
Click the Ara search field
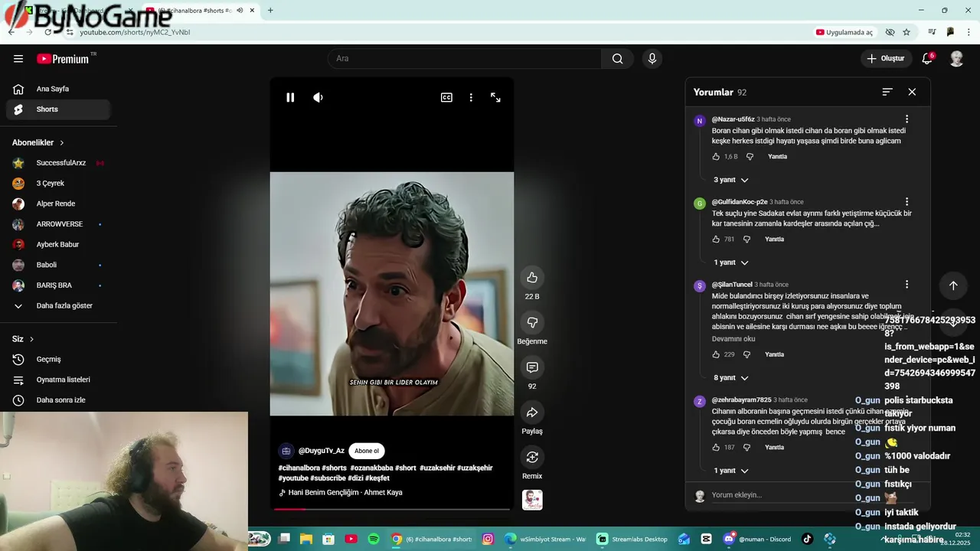(x=465, y=59)
